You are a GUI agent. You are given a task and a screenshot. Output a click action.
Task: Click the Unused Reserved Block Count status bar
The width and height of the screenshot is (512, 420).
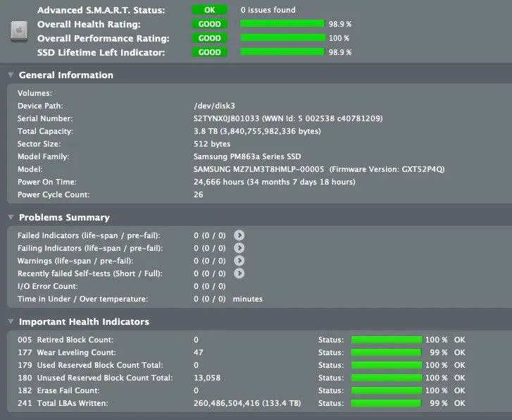(386, 378)
